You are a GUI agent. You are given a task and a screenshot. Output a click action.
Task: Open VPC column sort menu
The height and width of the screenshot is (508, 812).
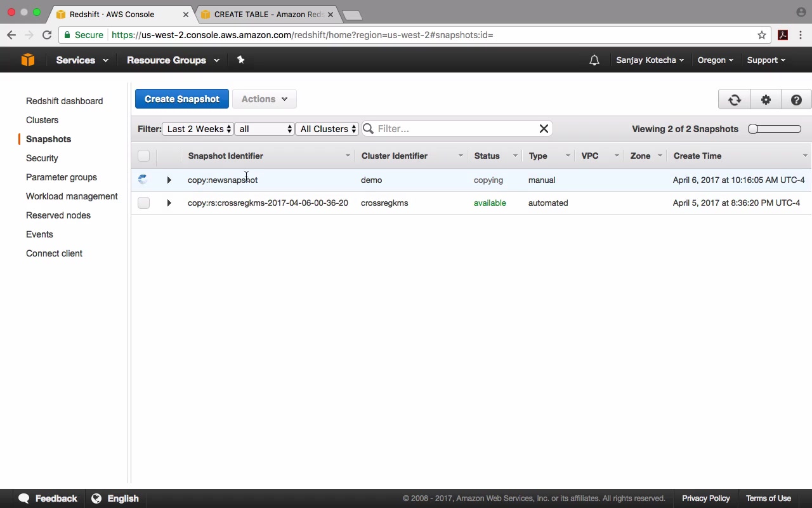tap(617, 156)
